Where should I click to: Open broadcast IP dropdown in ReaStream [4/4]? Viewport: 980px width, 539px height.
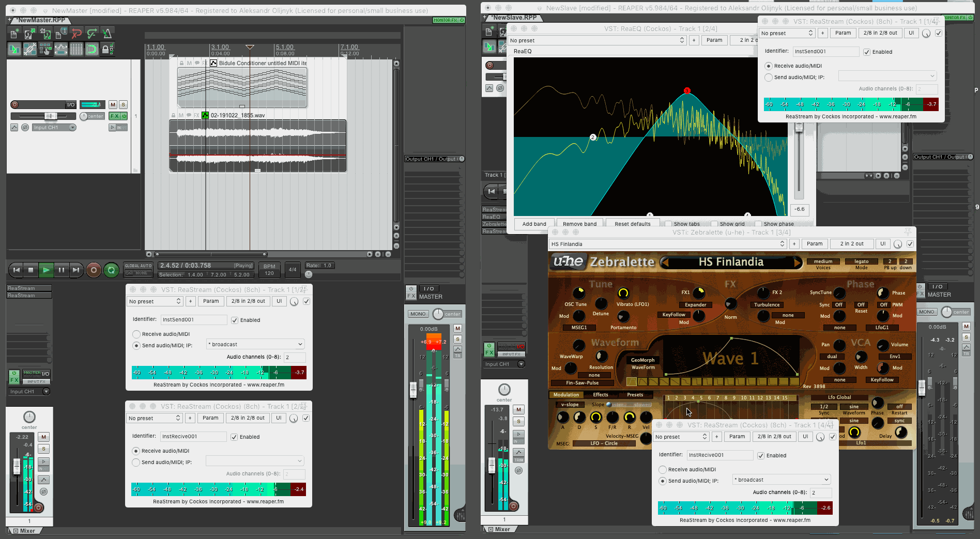[782, 480]
